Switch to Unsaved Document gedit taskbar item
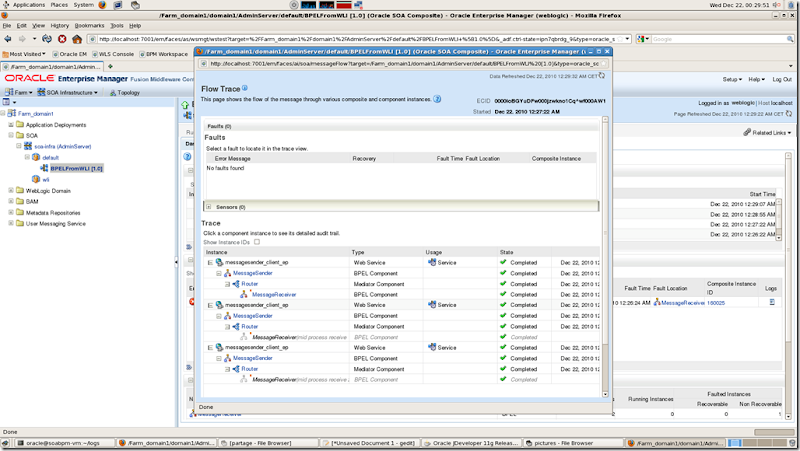 369,443
